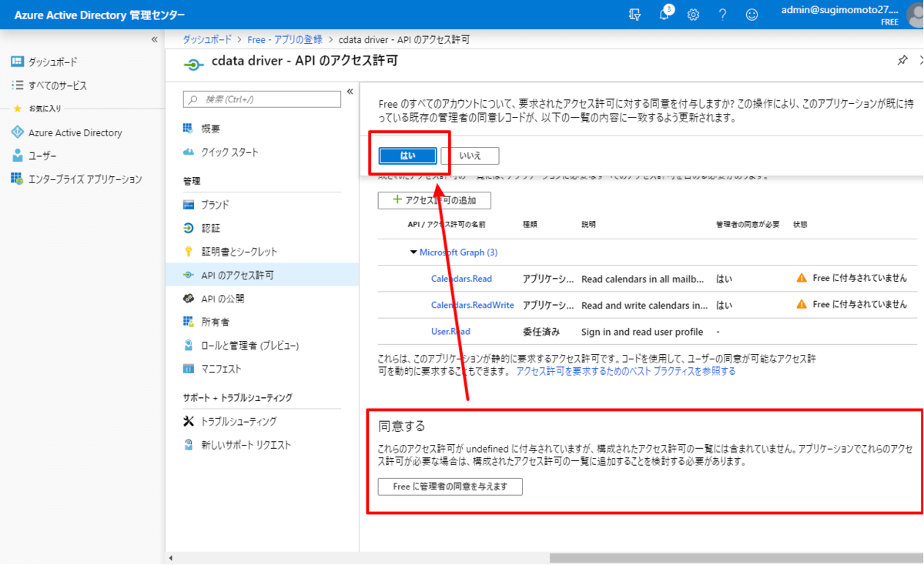Open Enterprise applications in left navigation

click(x=85, y=179)
